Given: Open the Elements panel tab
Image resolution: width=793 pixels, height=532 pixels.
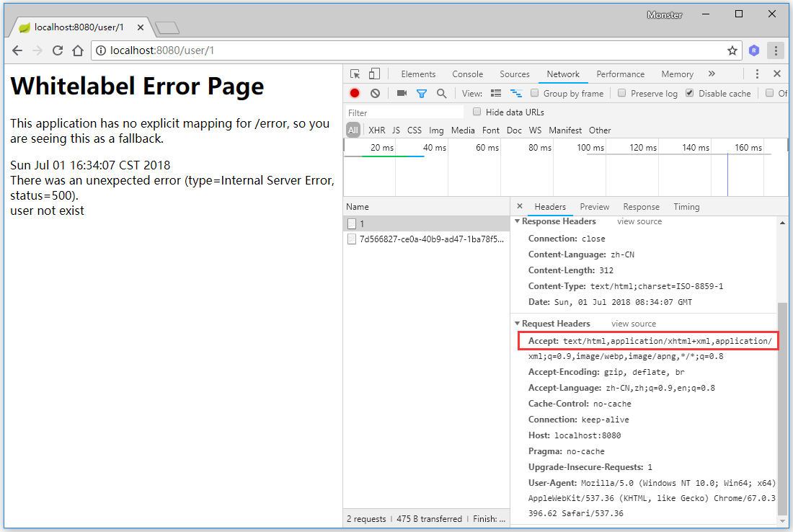Looking at the screenshot, I should point(418,74).
